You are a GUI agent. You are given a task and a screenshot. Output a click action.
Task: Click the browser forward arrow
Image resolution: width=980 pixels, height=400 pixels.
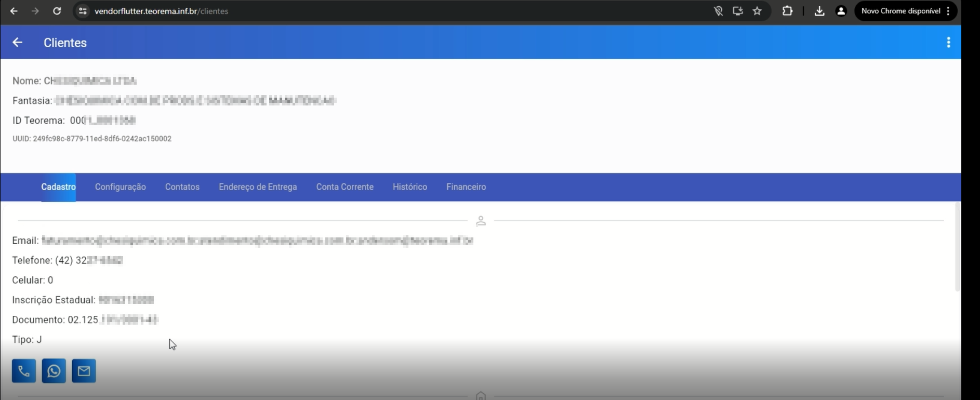(35, 11)
